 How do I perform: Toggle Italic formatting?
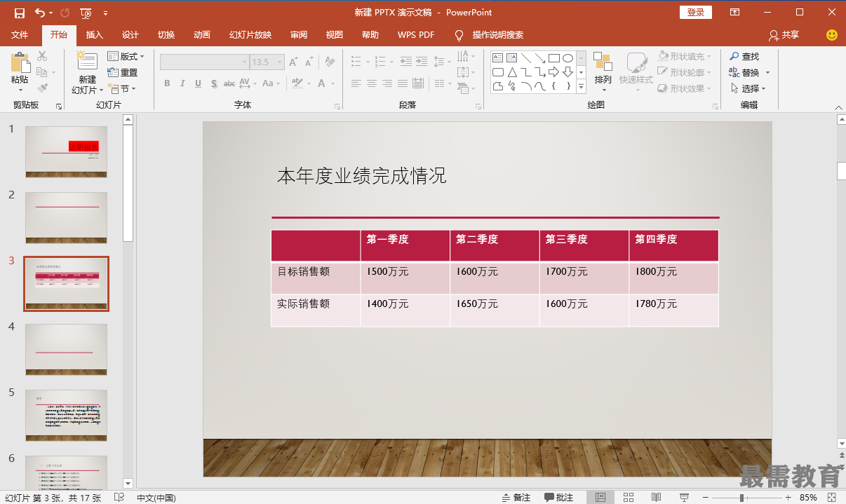pos(182,83)
